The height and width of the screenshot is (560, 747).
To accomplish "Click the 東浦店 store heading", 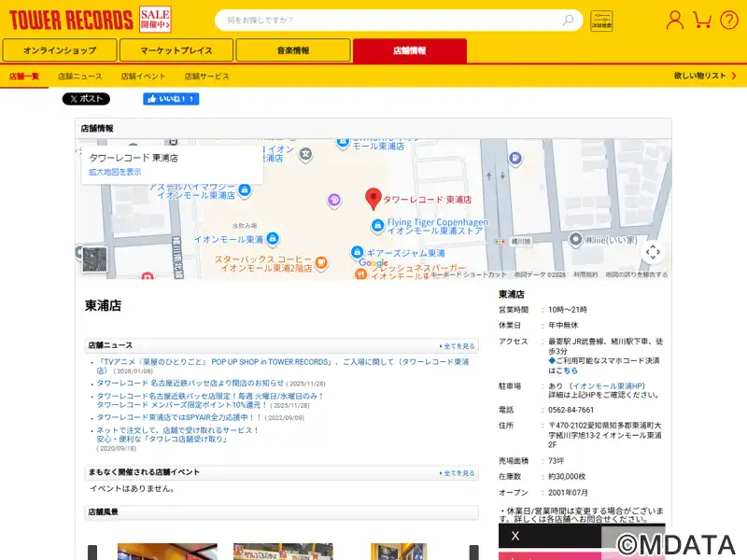I will [103, 305].
